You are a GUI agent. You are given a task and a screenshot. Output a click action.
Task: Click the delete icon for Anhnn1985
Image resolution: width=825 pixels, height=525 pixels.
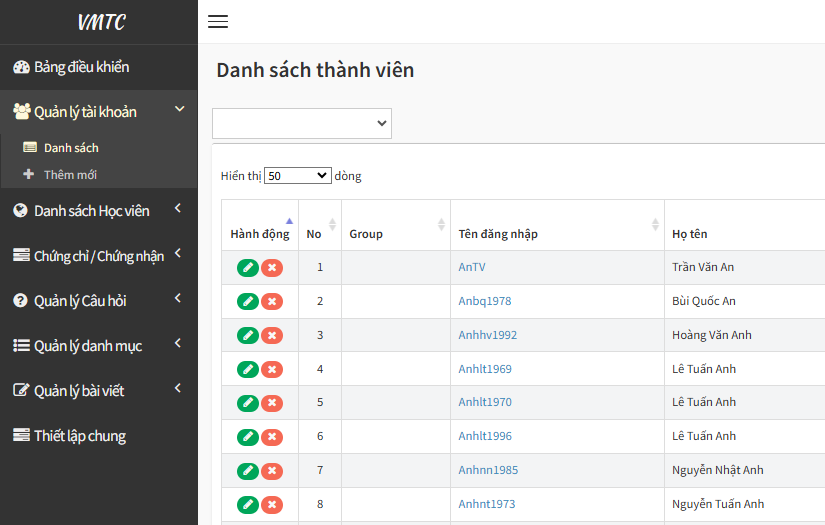click(x=272, y=471)
